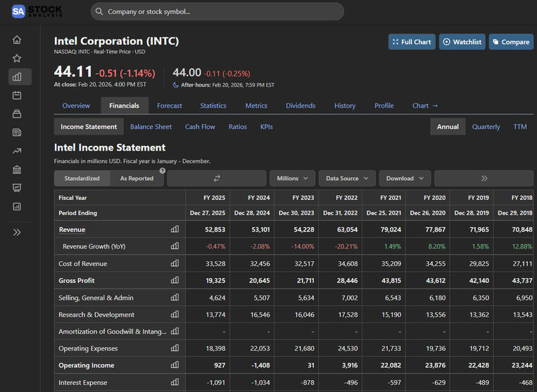
Task: Open the chart presentation sidebar icon
Action: tap(17, 188)
